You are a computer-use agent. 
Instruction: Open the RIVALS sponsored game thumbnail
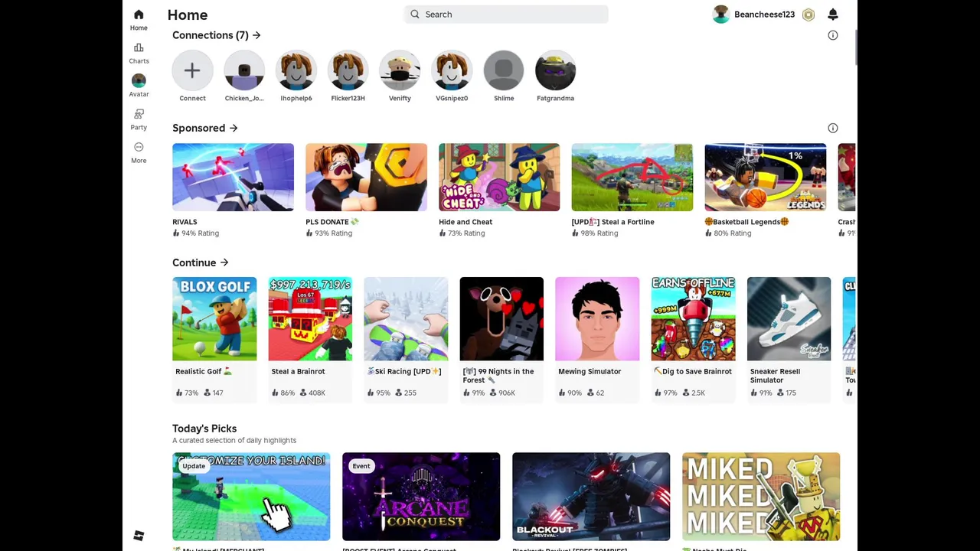pyautogui.click(x=233, y=177)
